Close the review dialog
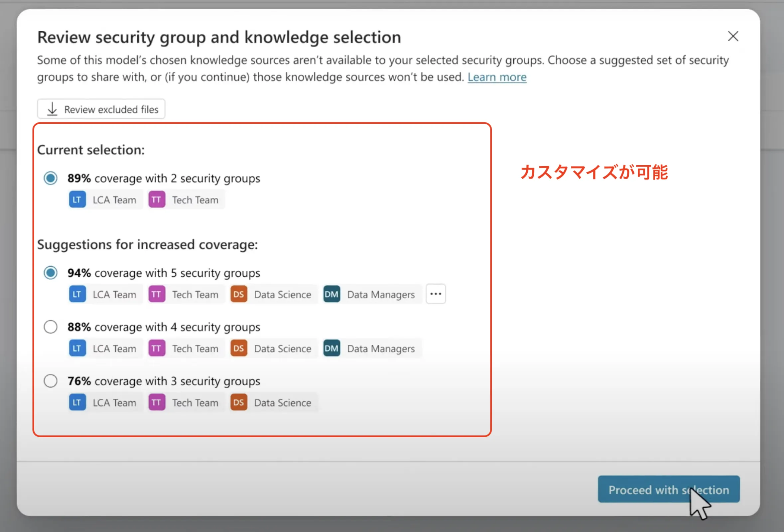Viewport: 784px width, 532px height. [x=733, y=37]
